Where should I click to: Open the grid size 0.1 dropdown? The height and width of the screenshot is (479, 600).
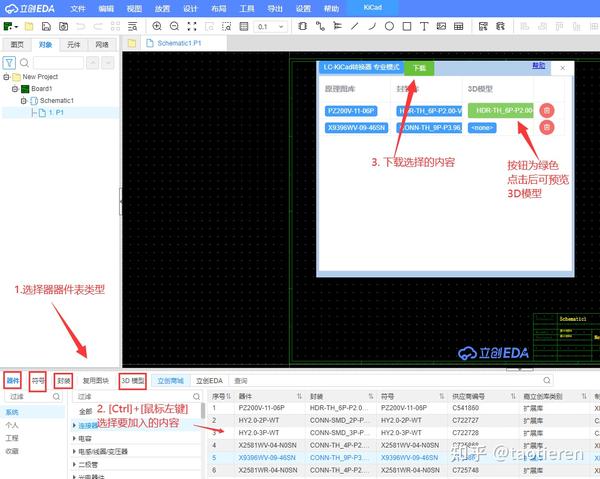tap(281, 27)
